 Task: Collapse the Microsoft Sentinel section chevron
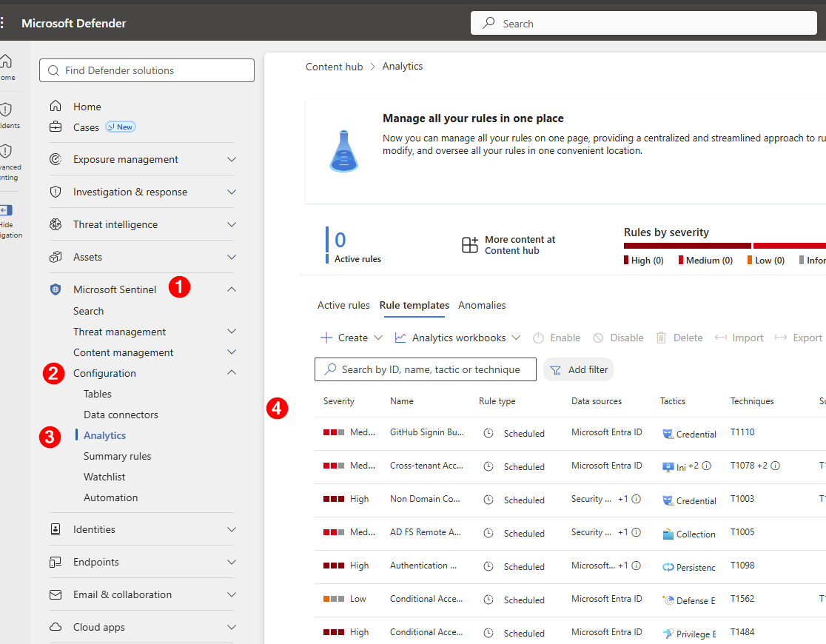(x=231, y=289)
